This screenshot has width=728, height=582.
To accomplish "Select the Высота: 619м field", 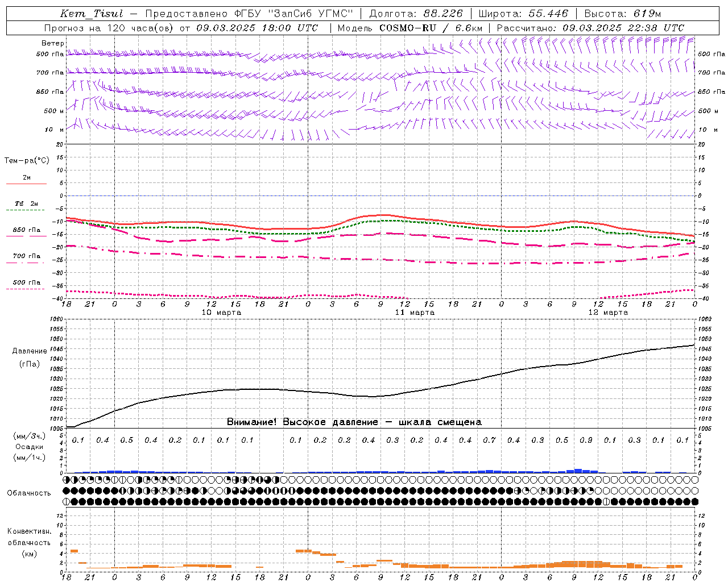I will [x=623, y=14].
